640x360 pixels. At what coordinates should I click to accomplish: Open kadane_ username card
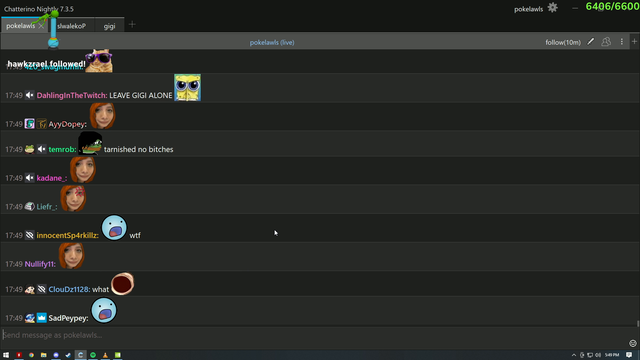52,178
